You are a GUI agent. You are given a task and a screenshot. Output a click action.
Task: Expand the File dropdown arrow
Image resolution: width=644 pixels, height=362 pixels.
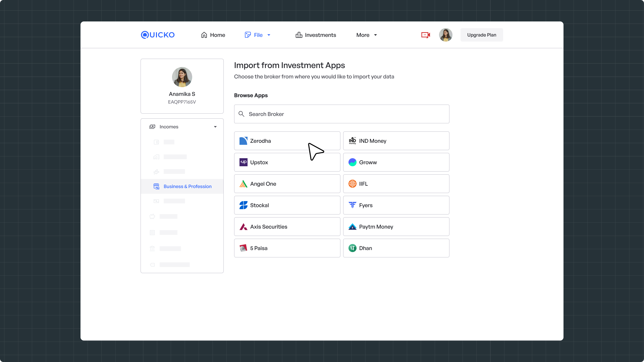pyautogui.click(x=269, y=35)
